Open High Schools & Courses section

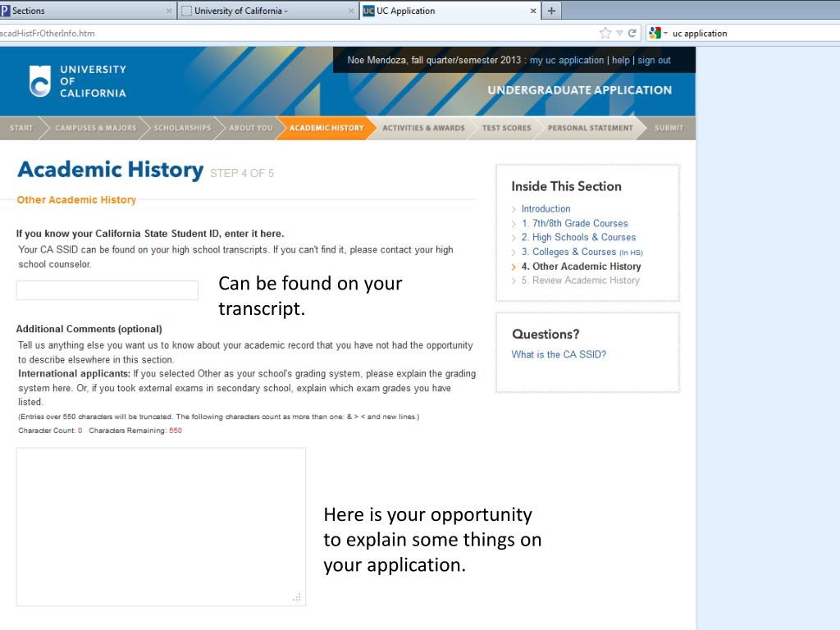click(578, 237)
